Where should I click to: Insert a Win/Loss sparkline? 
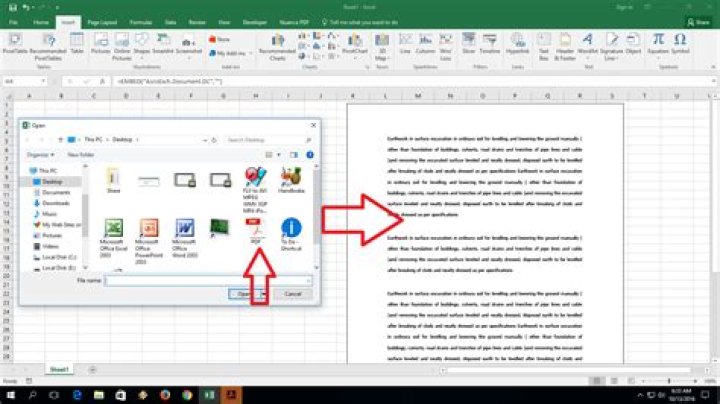(x=445, y=46)
